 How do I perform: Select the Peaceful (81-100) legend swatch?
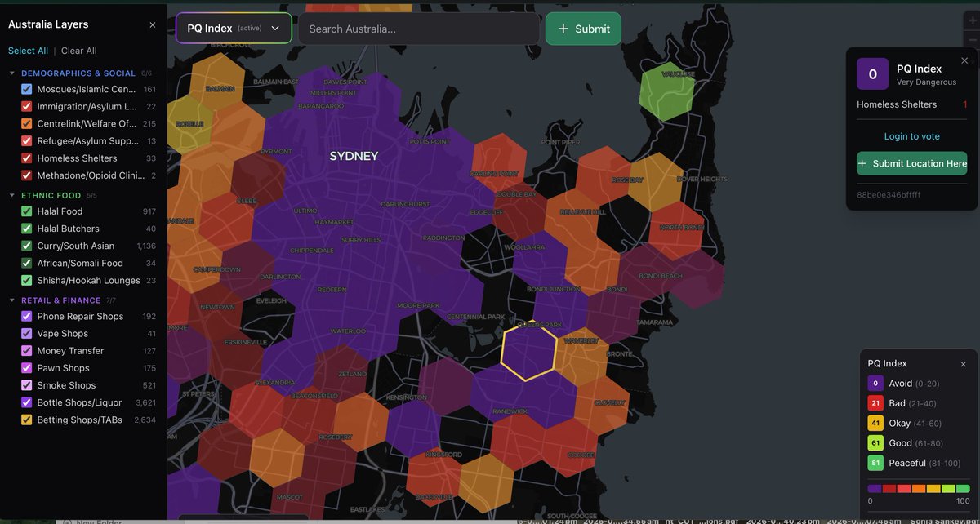[875, 464]
